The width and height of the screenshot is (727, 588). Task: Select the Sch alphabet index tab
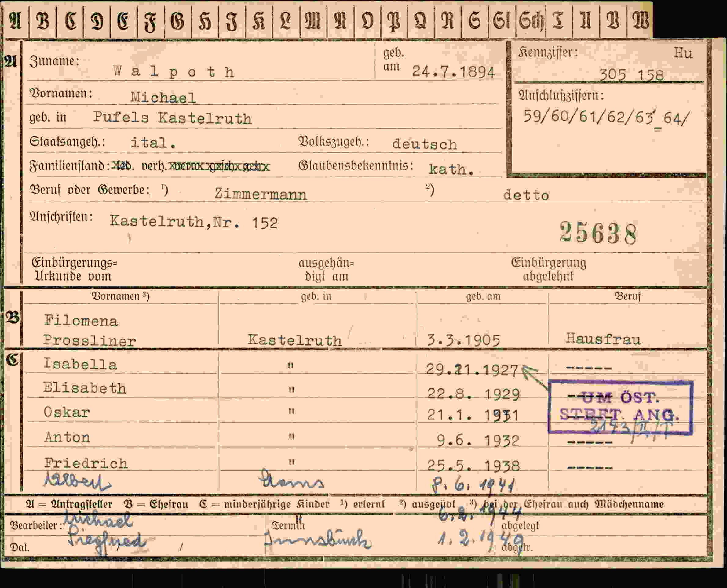click(531, 21)
